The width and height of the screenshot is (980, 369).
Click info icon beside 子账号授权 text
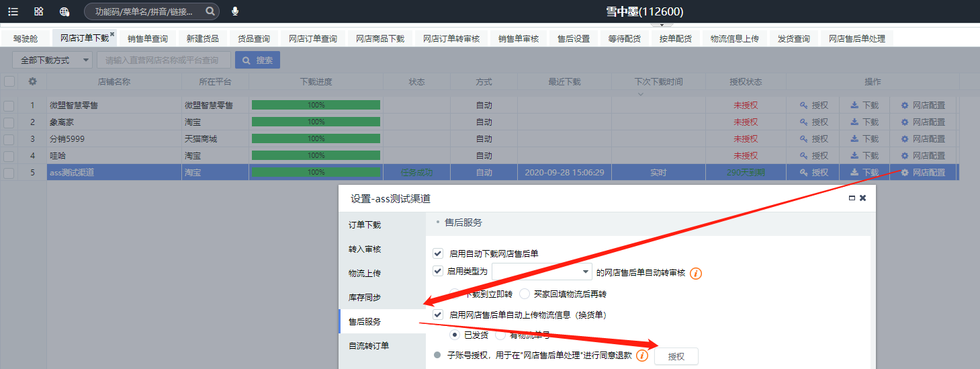642,356
